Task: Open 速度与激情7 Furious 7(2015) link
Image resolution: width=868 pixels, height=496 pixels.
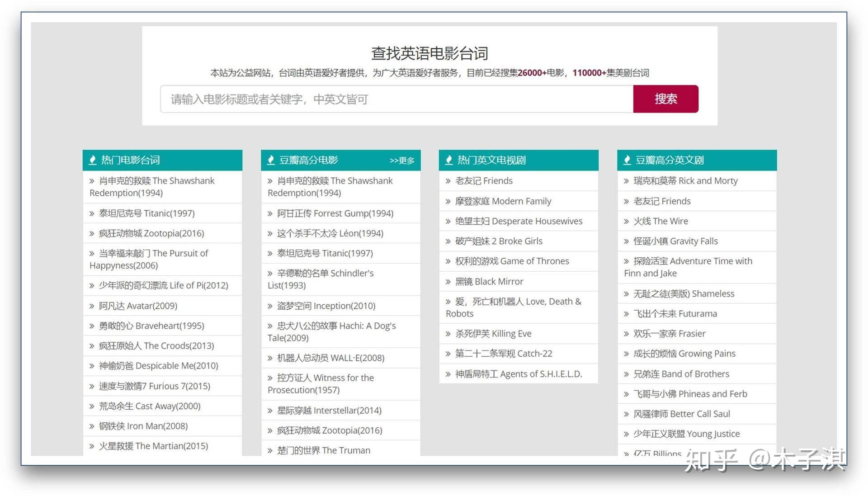Action: click(x=155, y=386)
